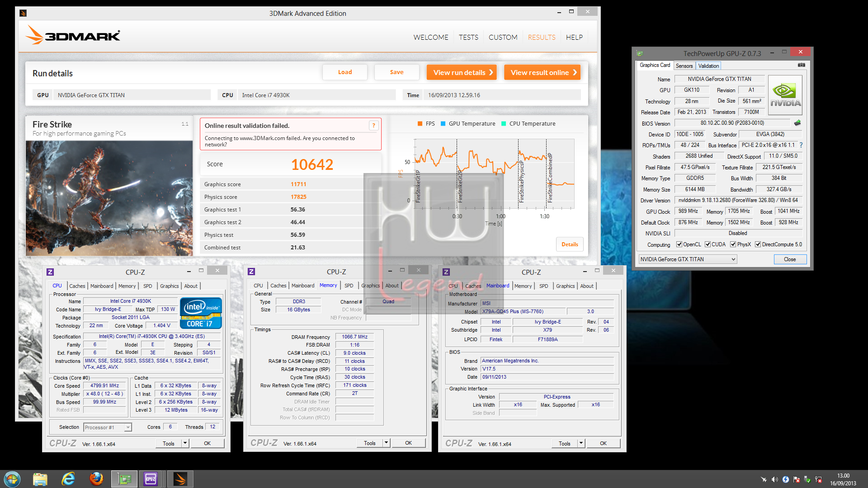This screenshot has width=868, height=488.
Task: Open the TESTS tab in 3DMark
Action: click(468, 38)
